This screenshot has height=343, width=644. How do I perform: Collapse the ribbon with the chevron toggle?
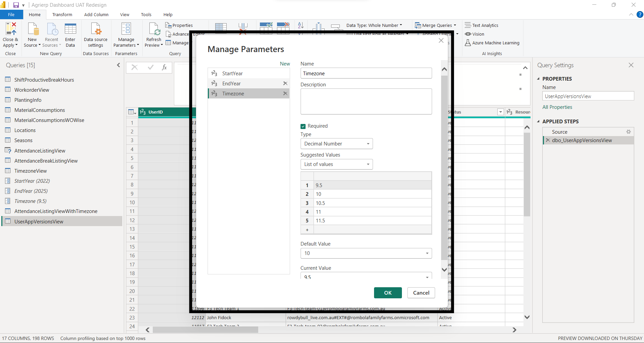pyautogui.click(x=631, y=14)
